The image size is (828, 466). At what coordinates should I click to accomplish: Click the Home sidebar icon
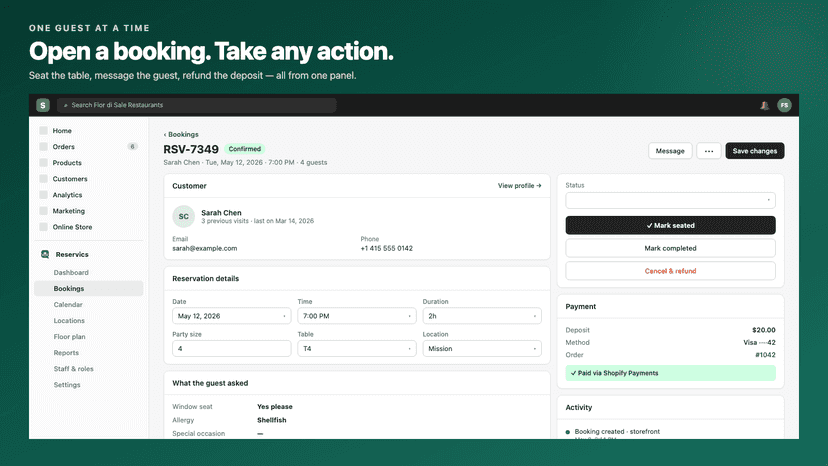click(x=43, y=131)
